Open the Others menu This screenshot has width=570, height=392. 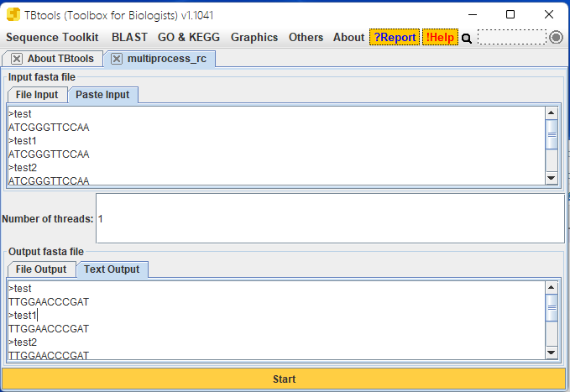pos(306,37)
